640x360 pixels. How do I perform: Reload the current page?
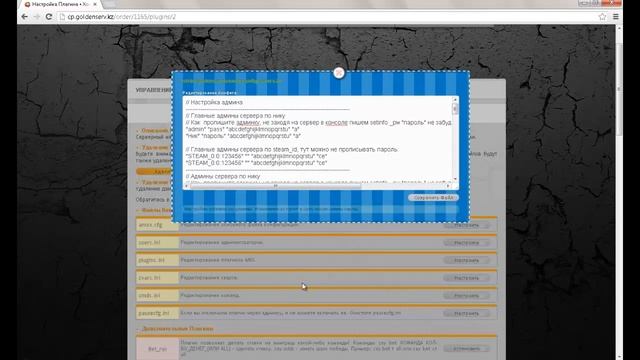[x=49, y=17]
